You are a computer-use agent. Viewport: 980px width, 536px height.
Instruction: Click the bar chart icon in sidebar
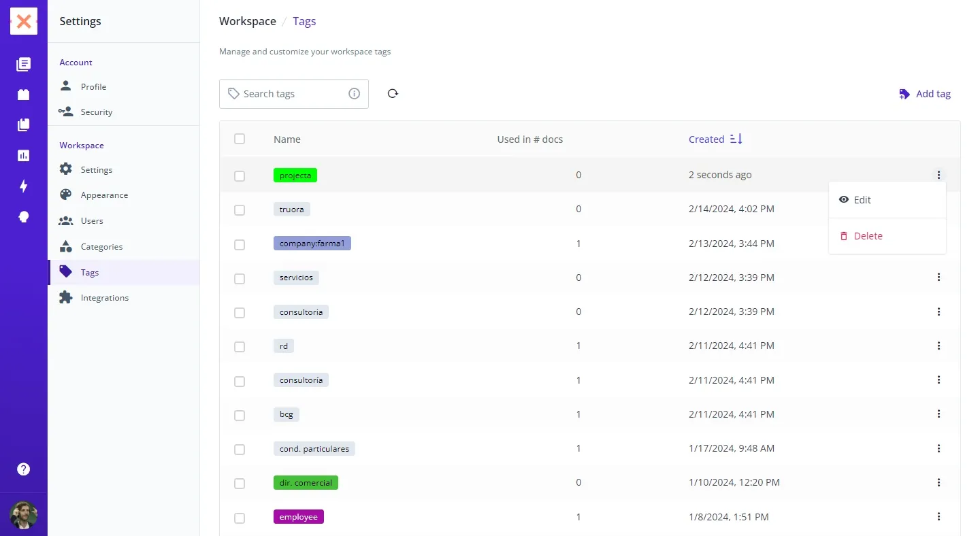coord(24,156)
